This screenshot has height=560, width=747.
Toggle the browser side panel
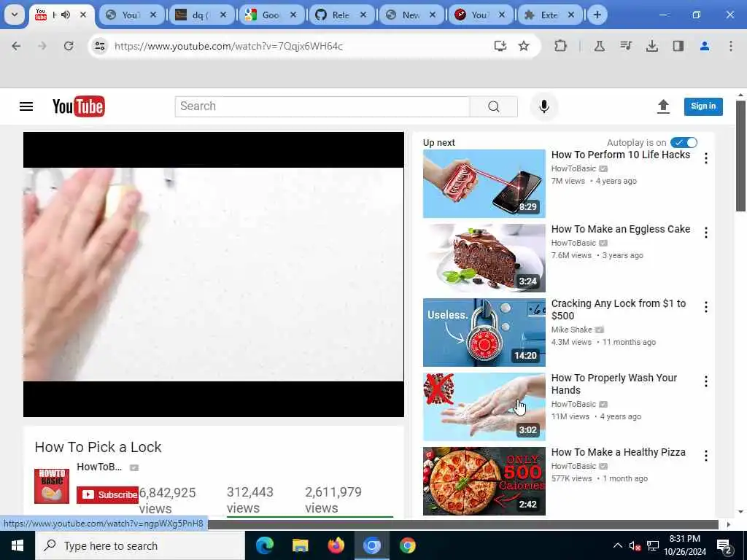pyautogui.click(x=678, y=46)
